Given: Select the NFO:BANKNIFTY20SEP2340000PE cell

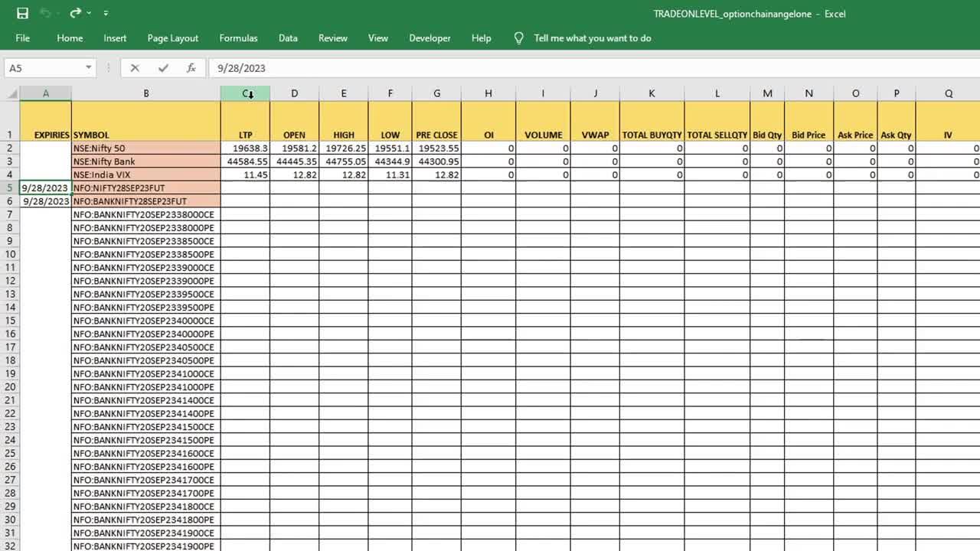Looking at the screenshot, I should [x=145, y=334].
